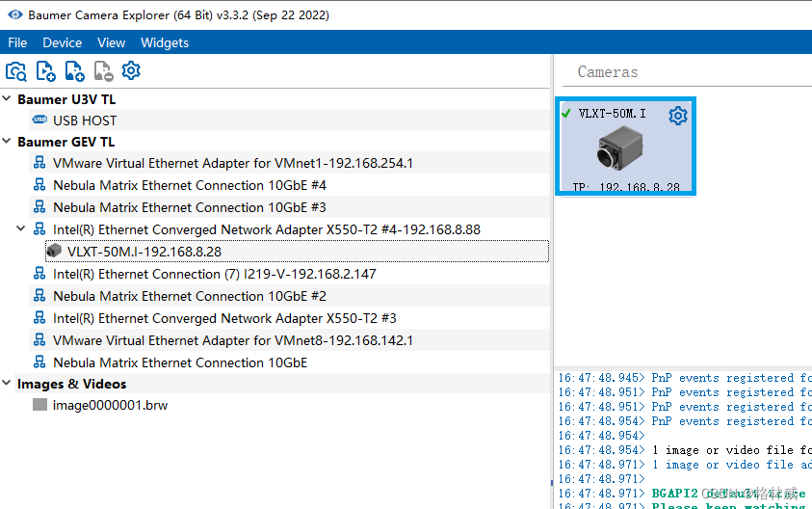Click network icon of Nebula Matrix 10GbE #4
The width and height of the screenshot is (812, 509).
pyautogui.click(x=39, y=184)
